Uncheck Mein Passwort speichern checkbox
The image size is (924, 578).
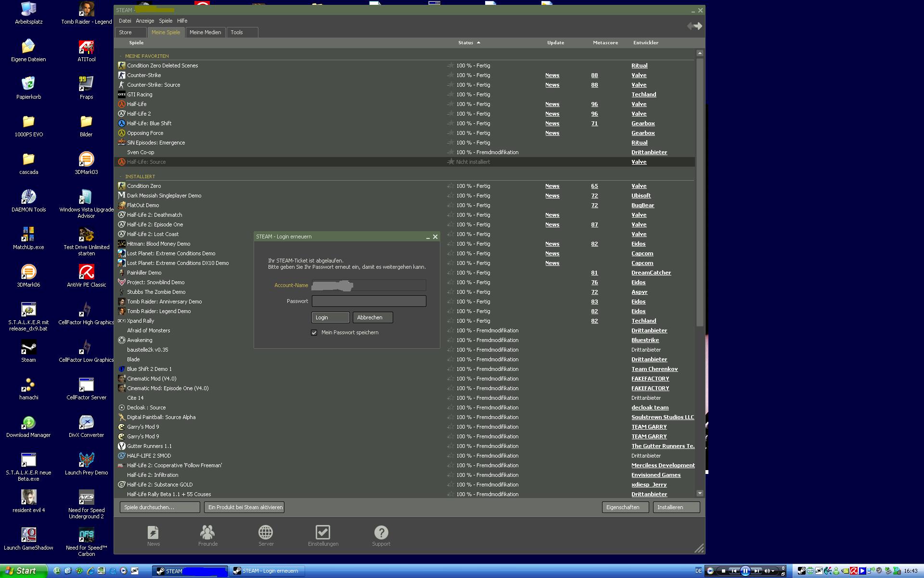[x=314, y=333]
